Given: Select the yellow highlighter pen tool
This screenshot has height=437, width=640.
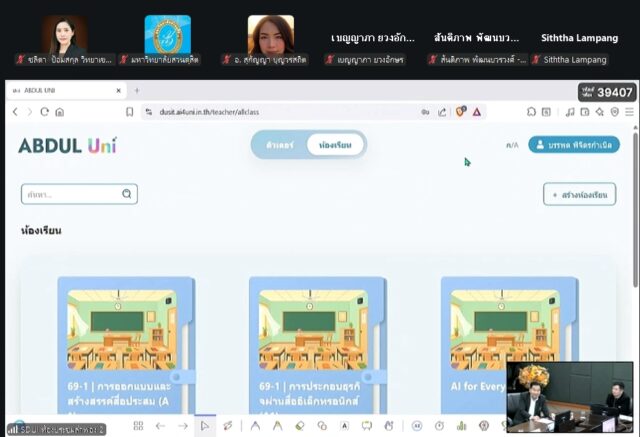Looking at the screenshot, I should pos(278,426).
